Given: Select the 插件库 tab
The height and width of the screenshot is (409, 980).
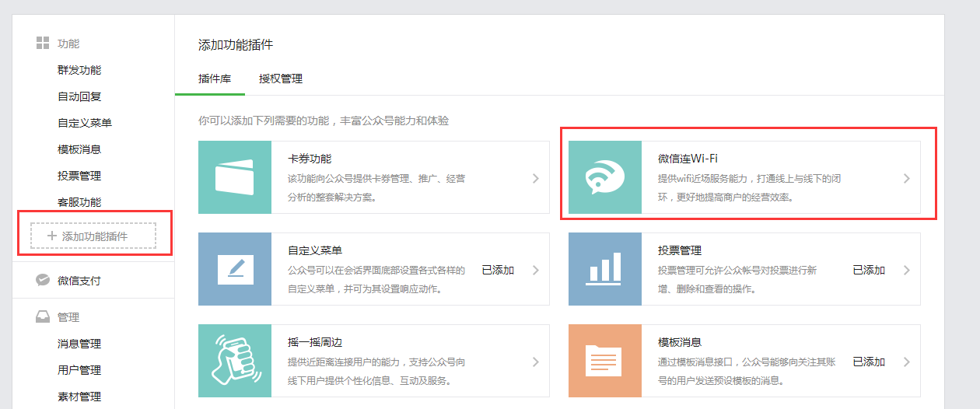Looking at the screenshot, I should coord(215,79).
